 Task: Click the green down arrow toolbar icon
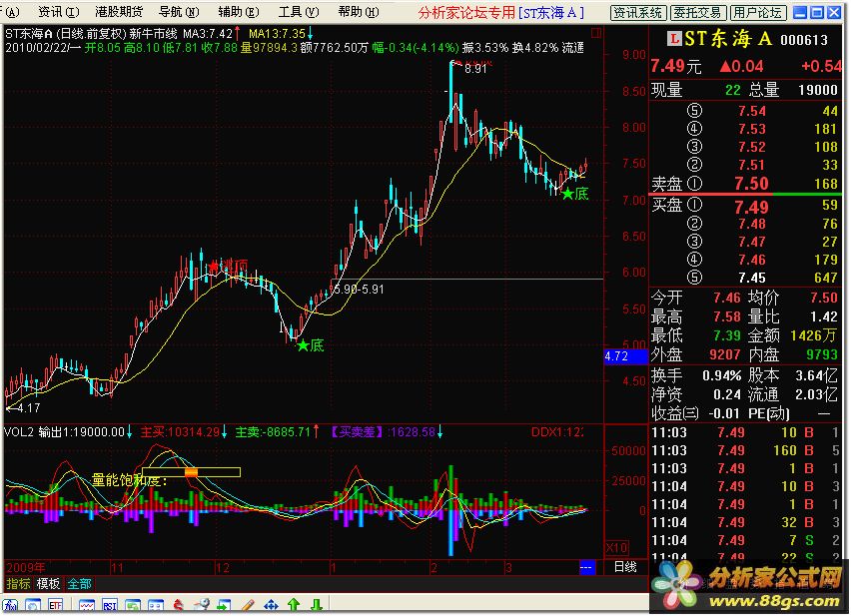[x=317, y=606]
